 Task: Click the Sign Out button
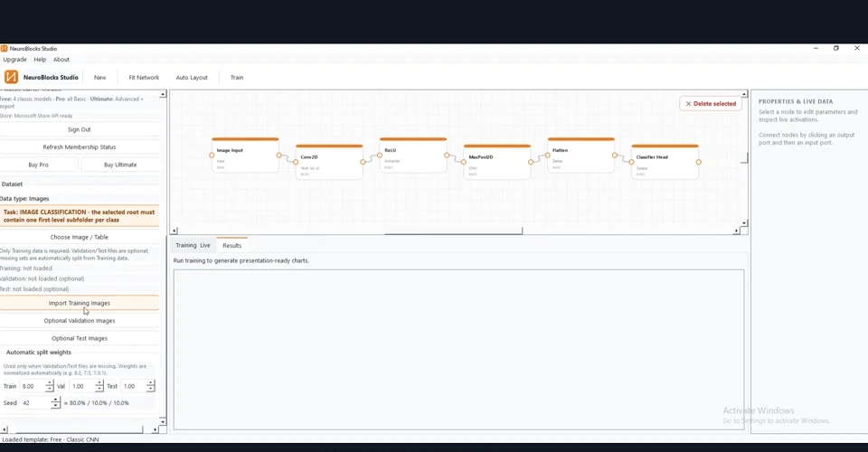point(80,129)
